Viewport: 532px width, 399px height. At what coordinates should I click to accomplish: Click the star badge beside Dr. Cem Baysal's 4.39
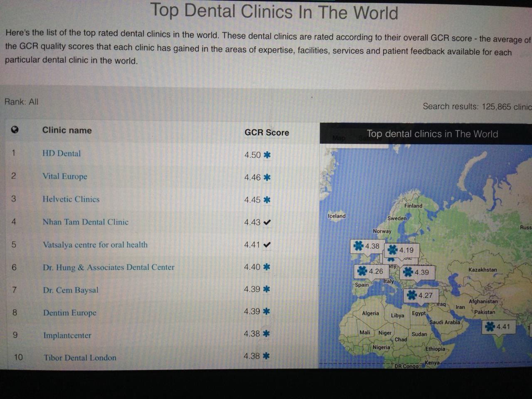click(267, 289)
